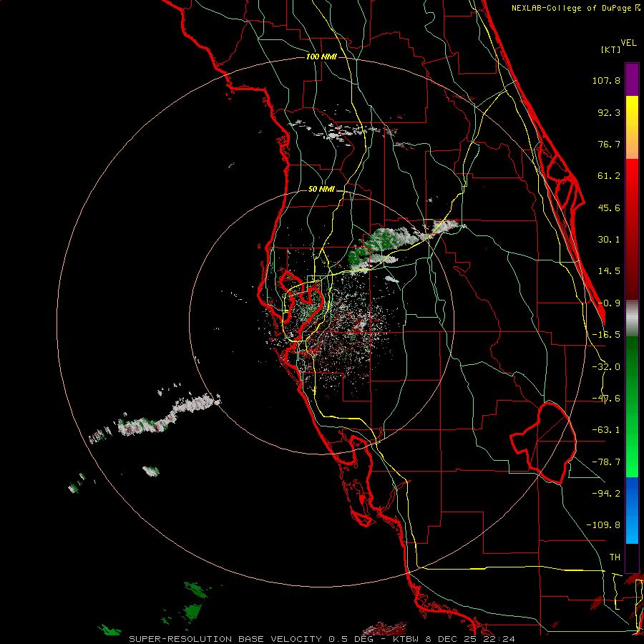Select the -94.2 scale value
The height and width of the screenshot is (644, 644).
click(x=606, y=494)
